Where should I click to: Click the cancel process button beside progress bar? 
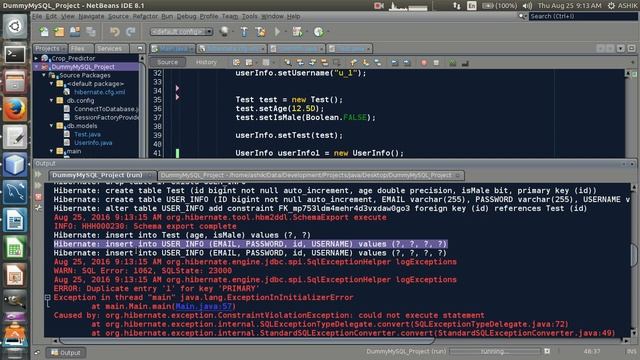pos(547,351)
